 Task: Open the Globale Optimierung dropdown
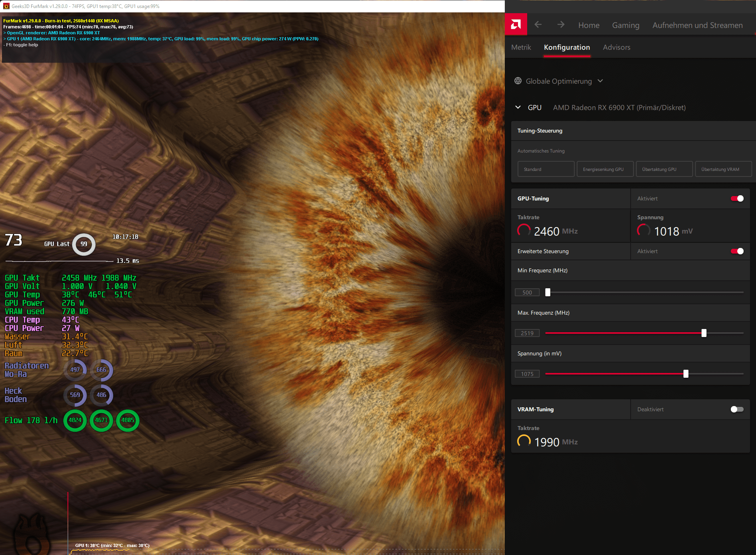click(559, 81)
